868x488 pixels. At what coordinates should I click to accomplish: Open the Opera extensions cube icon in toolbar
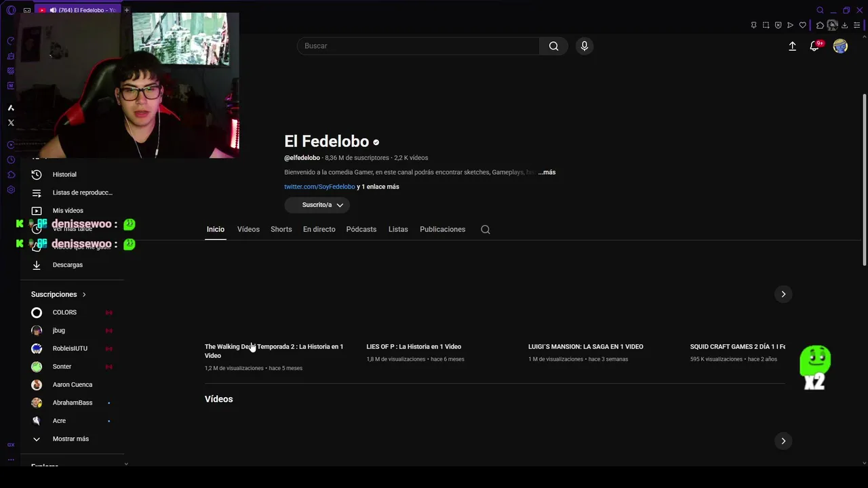coord(820,25)
